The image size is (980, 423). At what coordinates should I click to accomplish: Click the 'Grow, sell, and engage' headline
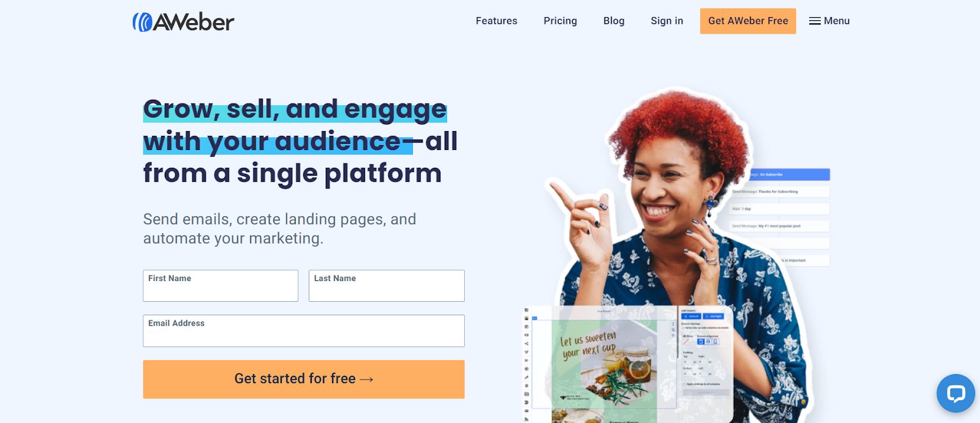[x=300, y=141]
